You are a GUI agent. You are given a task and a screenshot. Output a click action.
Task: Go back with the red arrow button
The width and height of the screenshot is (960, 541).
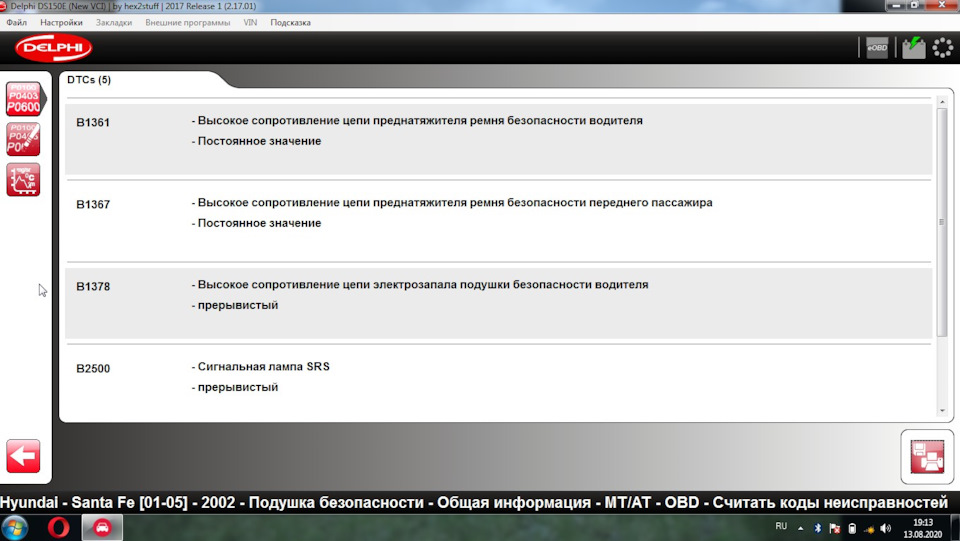[x=23, y=456]
